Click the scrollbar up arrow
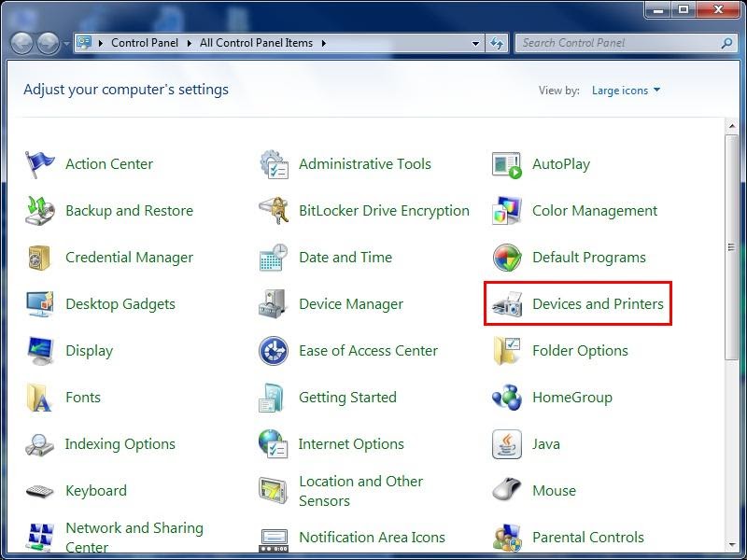The width and height of the screenshot is (747, 560). [x=732, y=126]
